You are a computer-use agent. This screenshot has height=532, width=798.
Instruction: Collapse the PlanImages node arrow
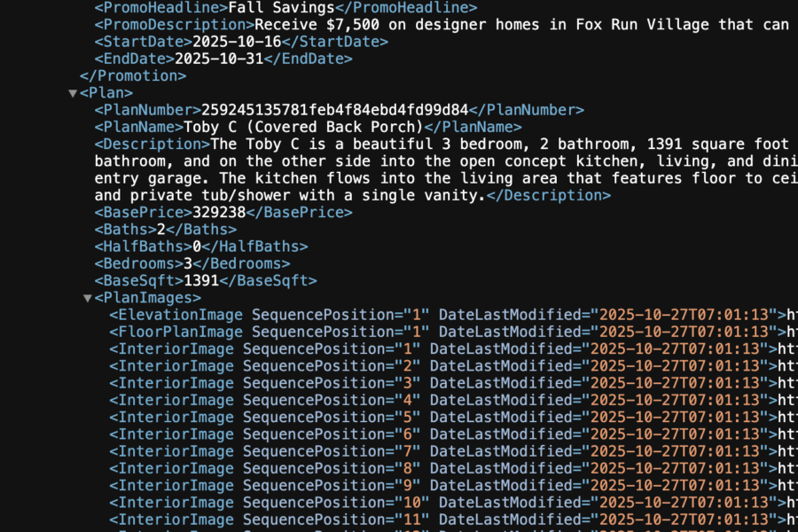point(87,298)
